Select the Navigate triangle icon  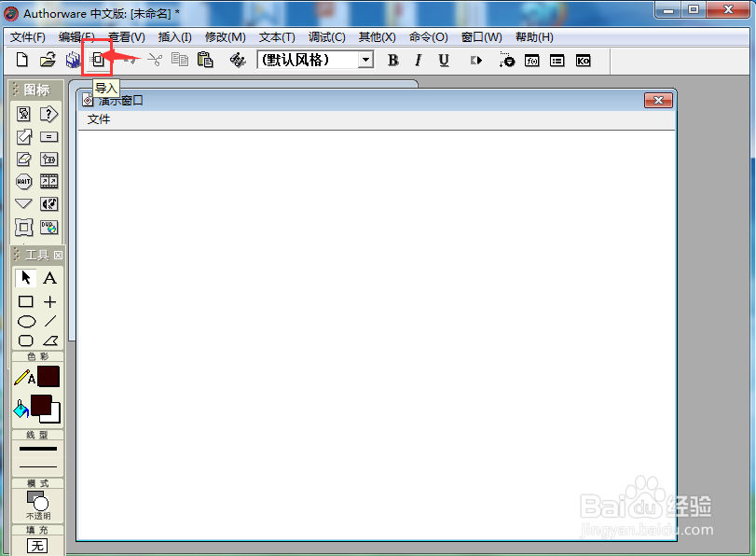23,203
